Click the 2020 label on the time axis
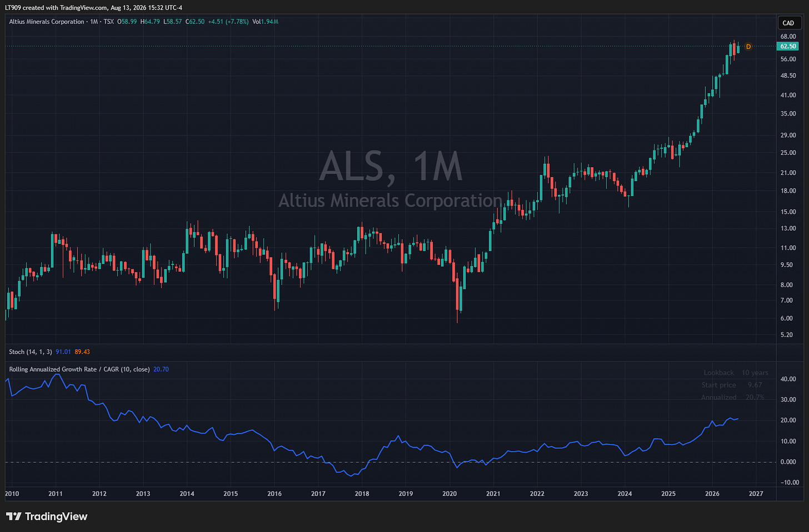This screenshot has width=809, height=532. click(450, 494)
